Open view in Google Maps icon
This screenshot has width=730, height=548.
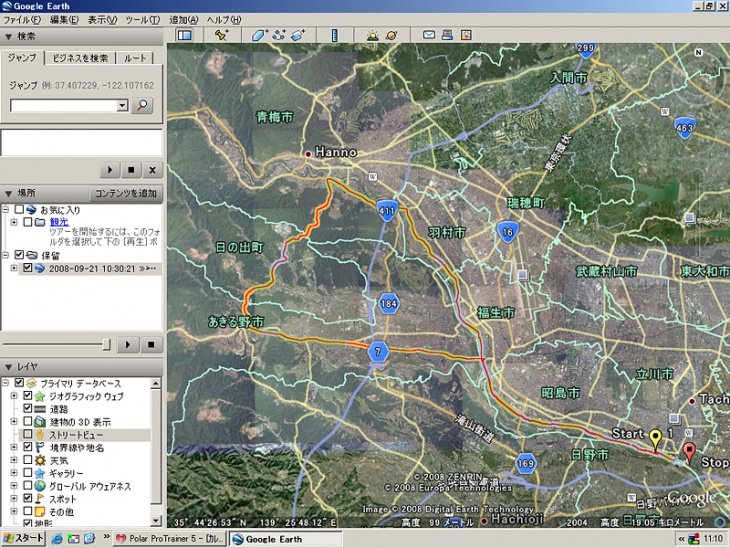(466, 35)
